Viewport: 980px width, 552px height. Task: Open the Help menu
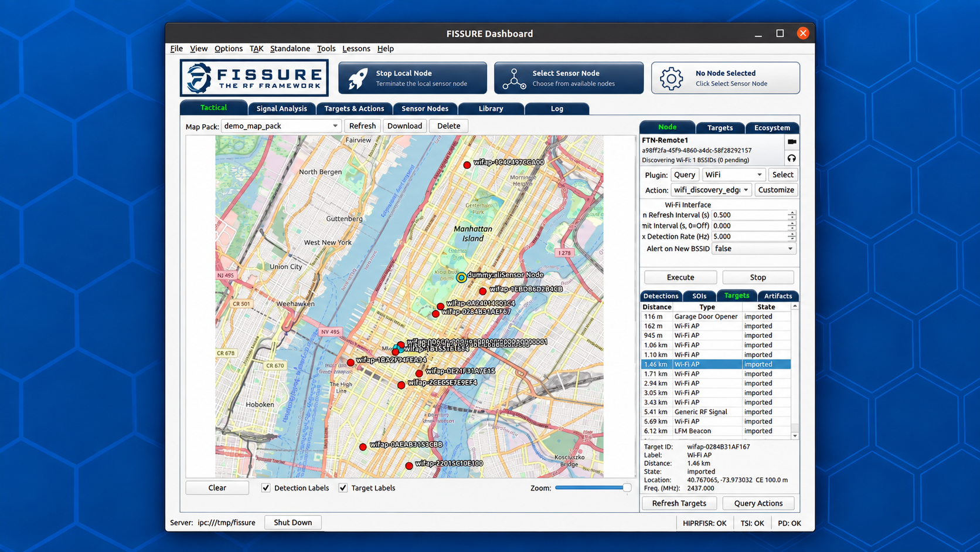coord(385,49)
